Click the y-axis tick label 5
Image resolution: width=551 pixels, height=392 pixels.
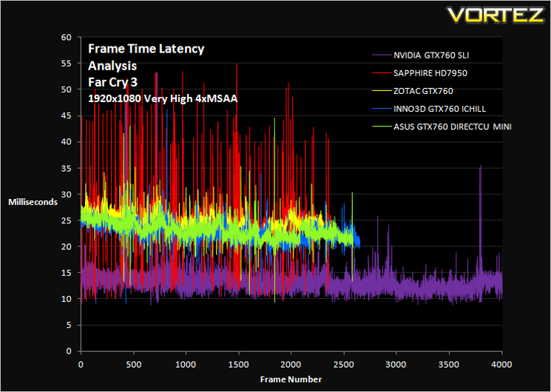click(x=69, y=325)
